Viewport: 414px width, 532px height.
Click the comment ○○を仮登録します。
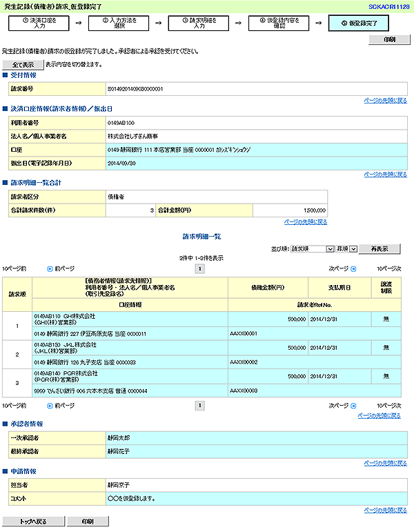pyautogui.click(x=132, y=498)
